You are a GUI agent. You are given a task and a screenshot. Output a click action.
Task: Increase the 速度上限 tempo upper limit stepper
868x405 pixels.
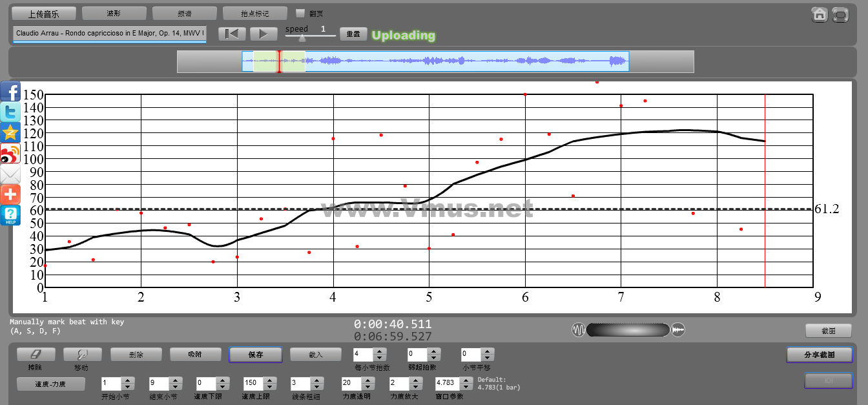(270, 380)
